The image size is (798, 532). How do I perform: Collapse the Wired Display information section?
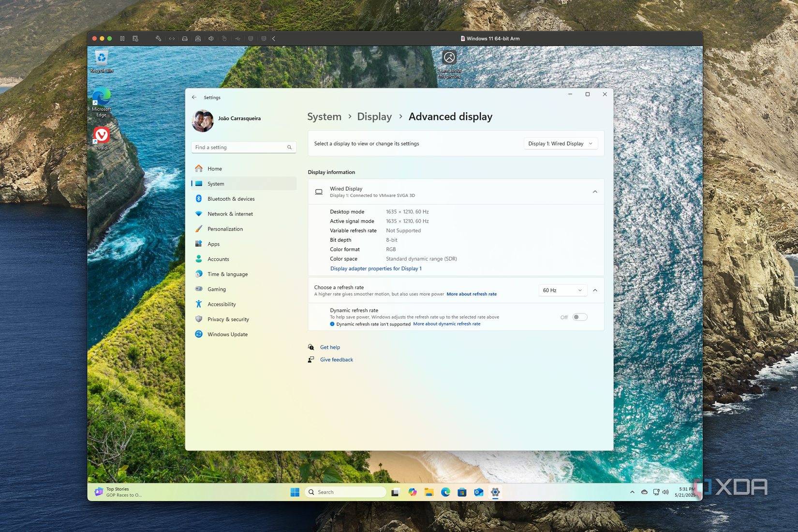[x=595, y=192]
